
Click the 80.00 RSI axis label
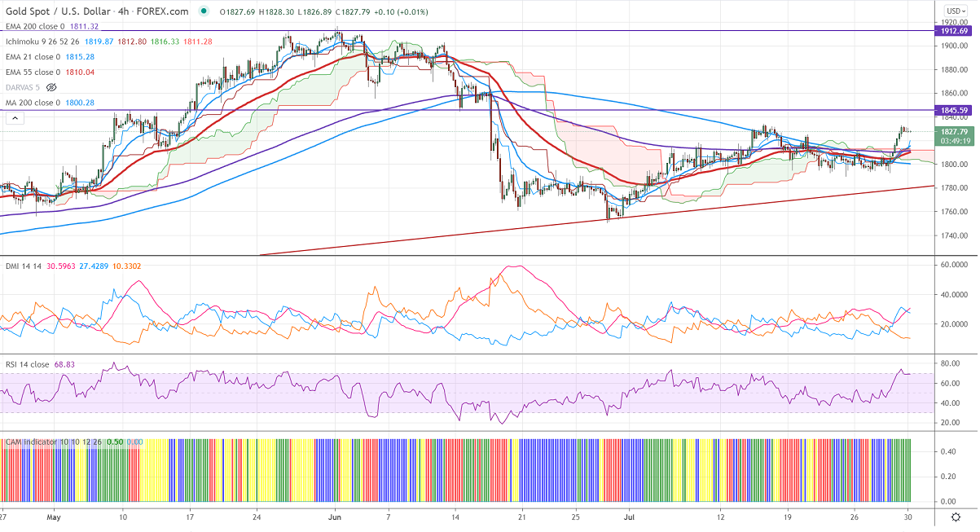tap(949, 363)
